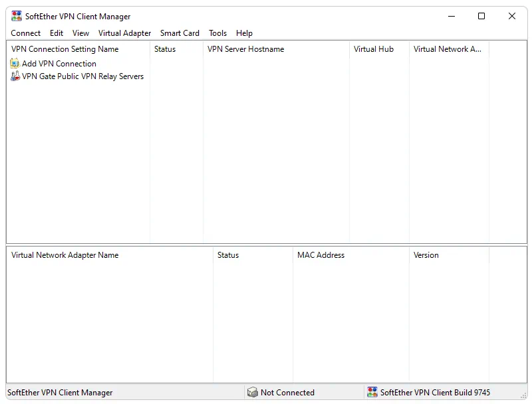Click the Not Connected status bar icon
Viewport: 532px width, 404px height.
click(x=252, y=392)
